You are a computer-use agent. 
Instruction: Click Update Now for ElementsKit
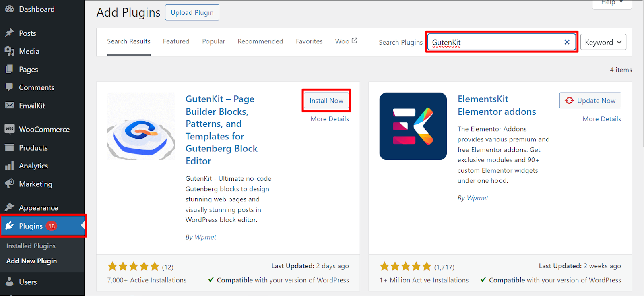point(590,100)
